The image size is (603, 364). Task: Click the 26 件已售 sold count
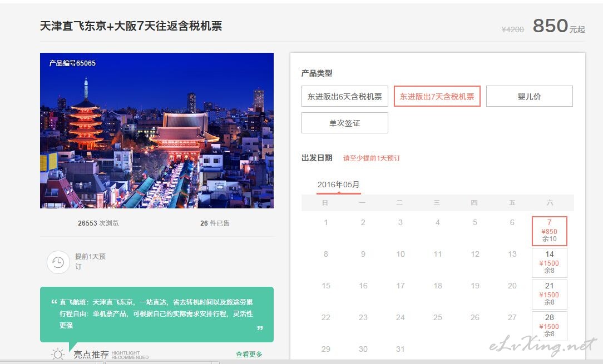tap(215, 223)
